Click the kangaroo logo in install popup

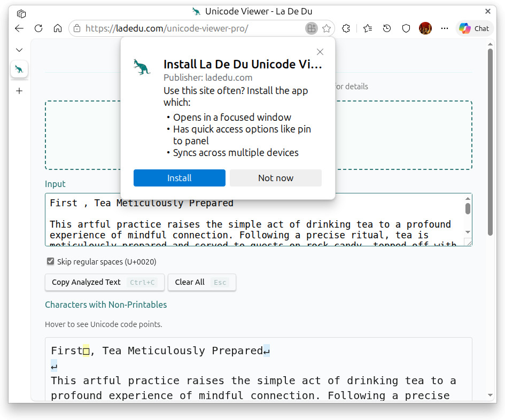click(x=142, y=67)
